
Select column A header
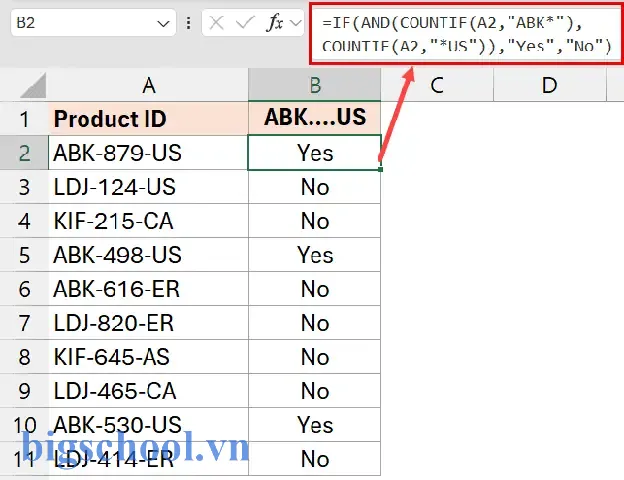148,85
